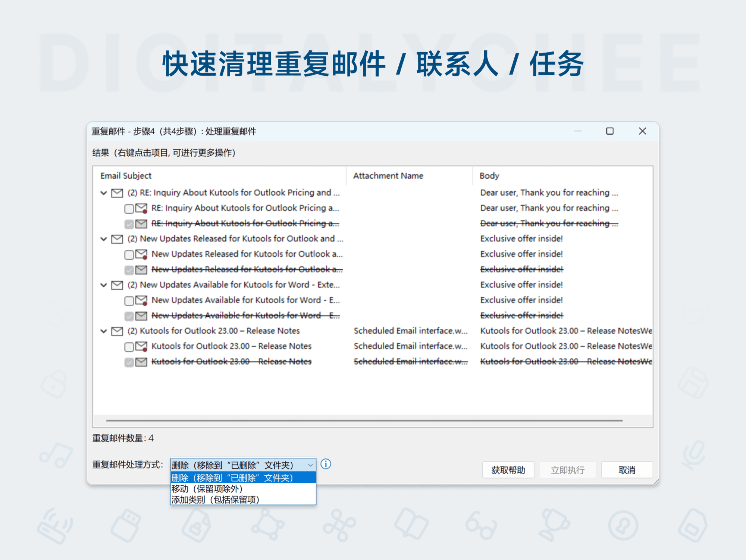Check the unchecked Release Notes email checkbox

coord(129,347)
